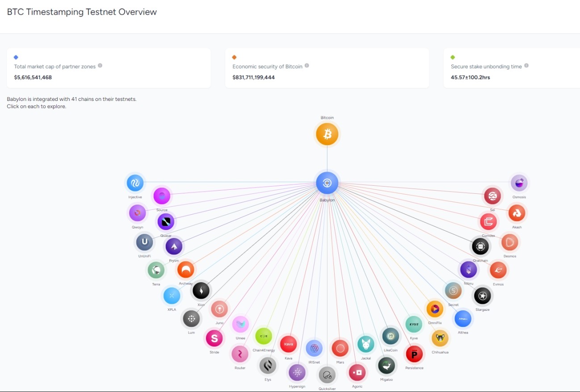Viewport: 580px width, 392px height.
Task: Click the 45.57±100.2hrs value
Action: [471, 77]
